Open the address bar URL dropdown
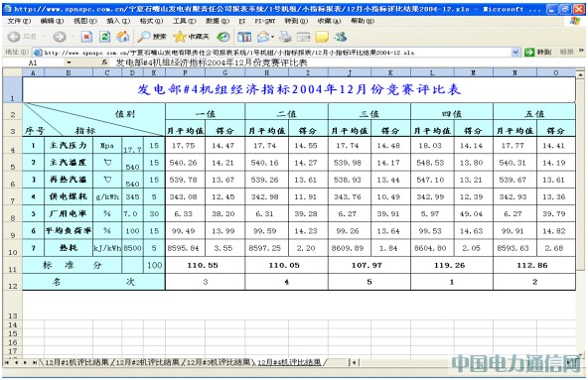Viewport: 588px width, 380px height. [x=515, y=53]
